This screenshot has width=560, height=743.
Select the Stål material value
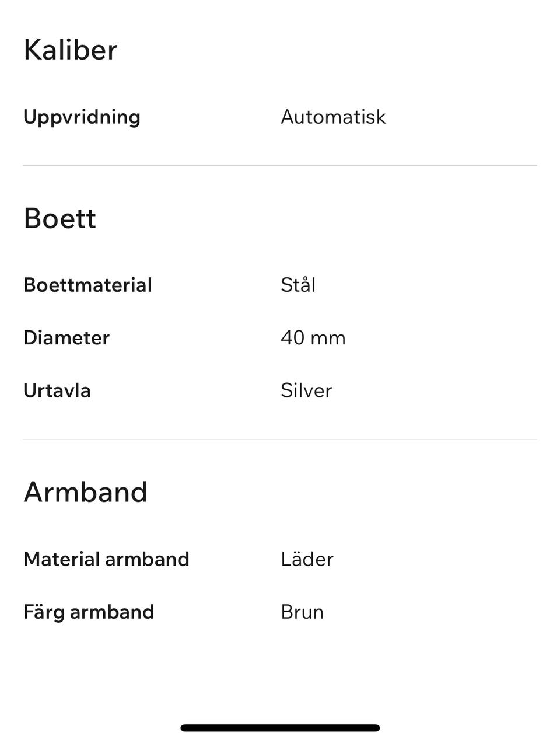pos(298,285)
